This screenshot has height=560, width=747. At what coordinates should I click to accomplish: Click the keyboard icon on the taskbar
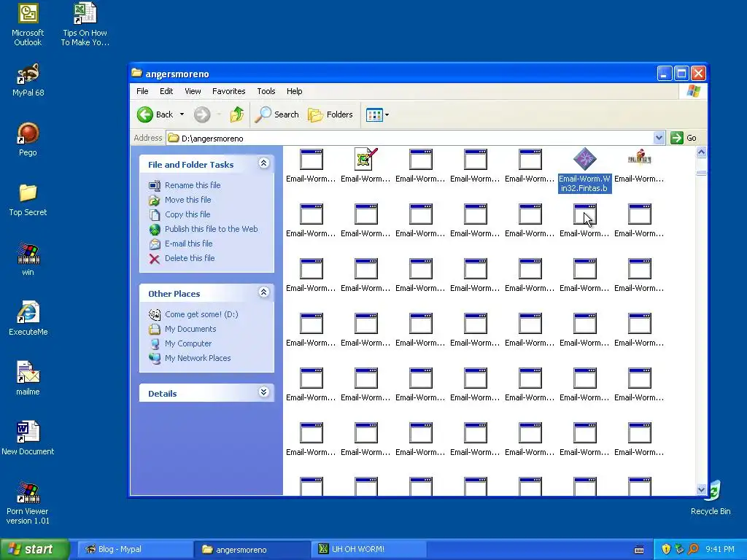(639, 550)
